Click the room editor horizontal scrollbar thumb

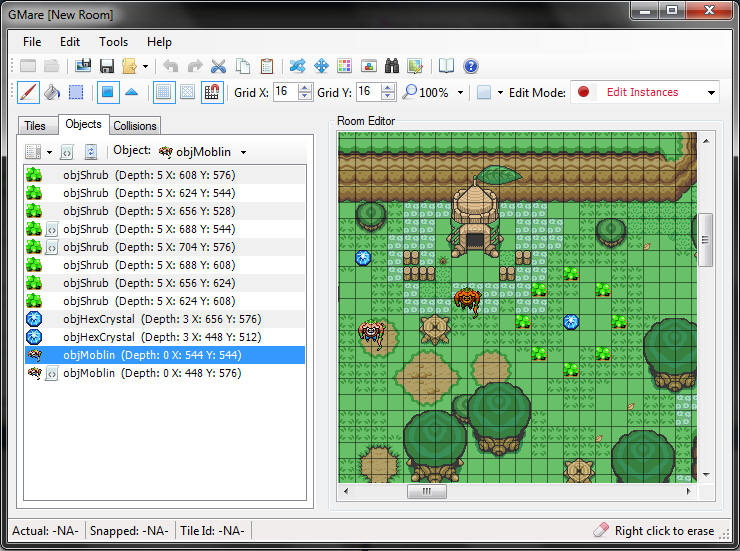(x=426, y=492)
